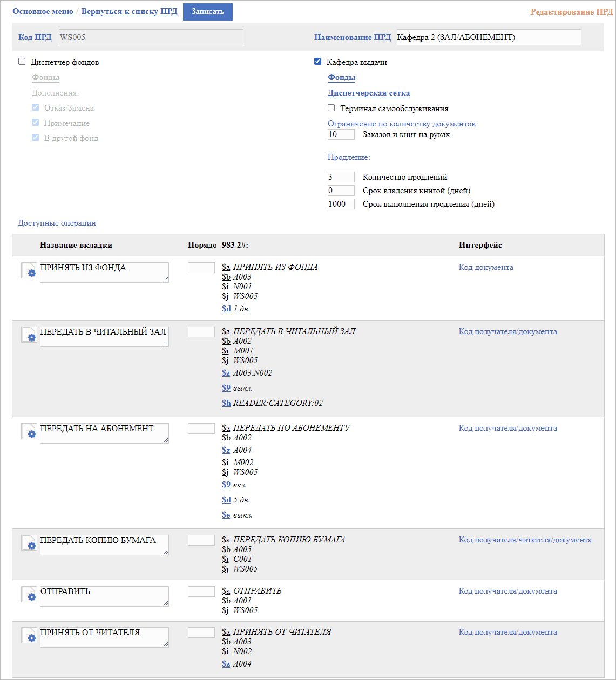Click $i value C001 text
This screenshot has width=616, height=680.
242,559
